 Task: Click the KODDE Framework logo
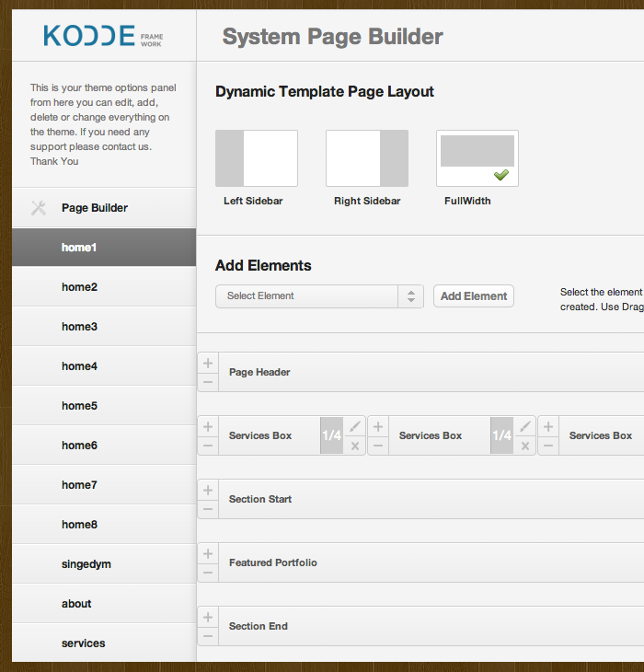click(x=103, y=37)
